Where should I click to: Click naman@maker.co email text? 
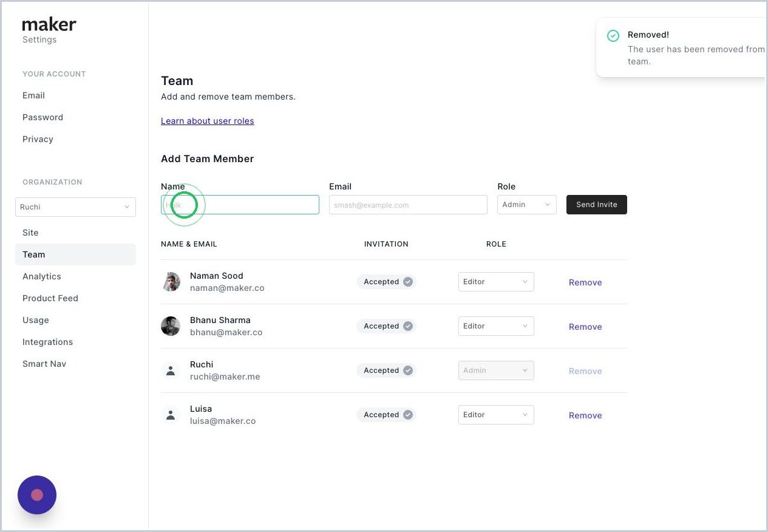coord(227,288)
